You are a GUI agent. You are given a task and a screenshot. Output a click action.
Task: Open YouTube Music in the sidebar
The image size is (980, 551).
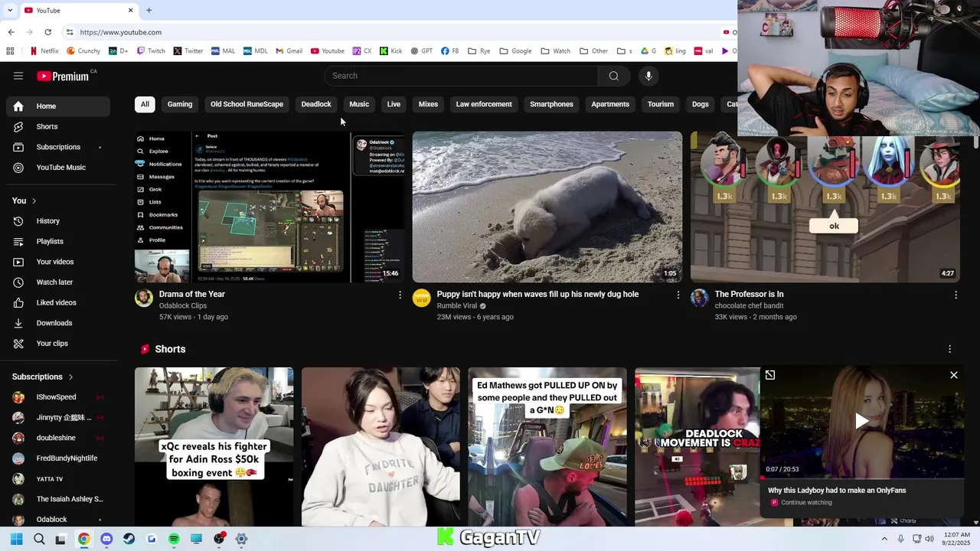tap(58, 168)
